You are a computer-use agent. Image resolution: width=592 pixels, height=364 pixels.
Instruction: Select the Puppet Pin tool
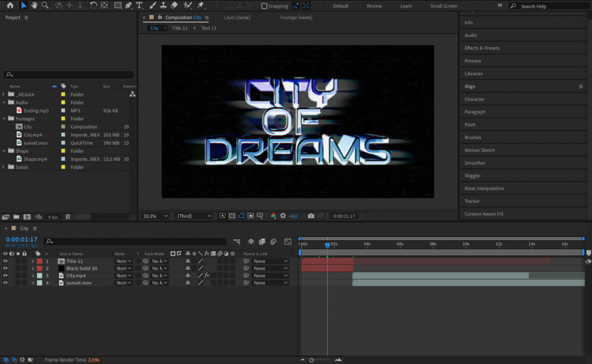point(199,6)
